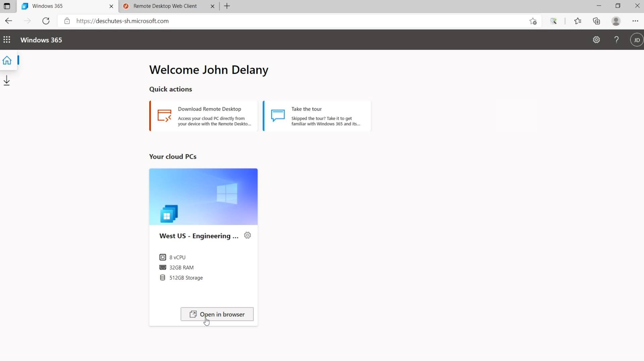Screen dimensions: 644x361
Task: Open the JD account avatar menu
Action: (x=636, y=40)
